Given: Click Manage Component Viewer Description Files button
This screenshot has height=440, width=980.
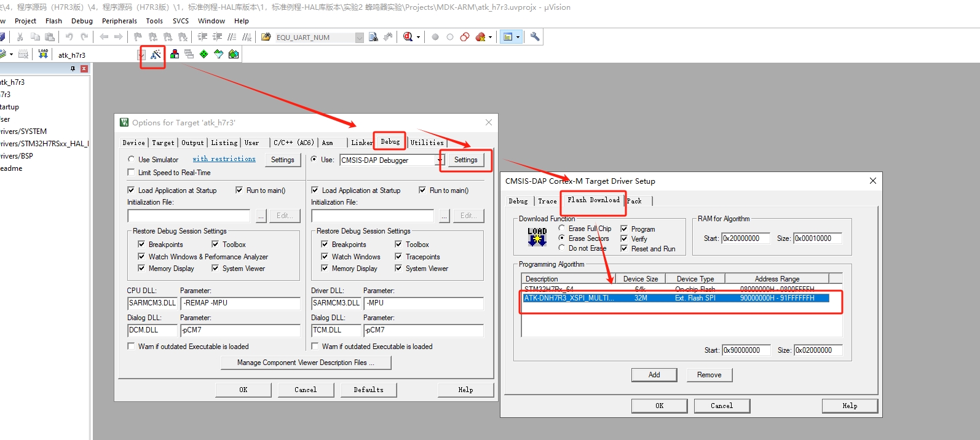Looking at the screenshot, I should (x=306, y=363).
